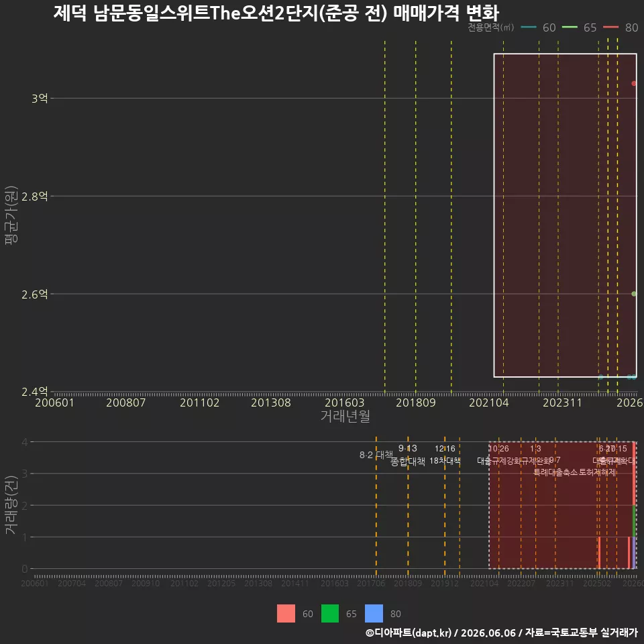Select the red 60 swatch in the bottom legend
This screenshot has height=644, width=644.
point(286,614)
